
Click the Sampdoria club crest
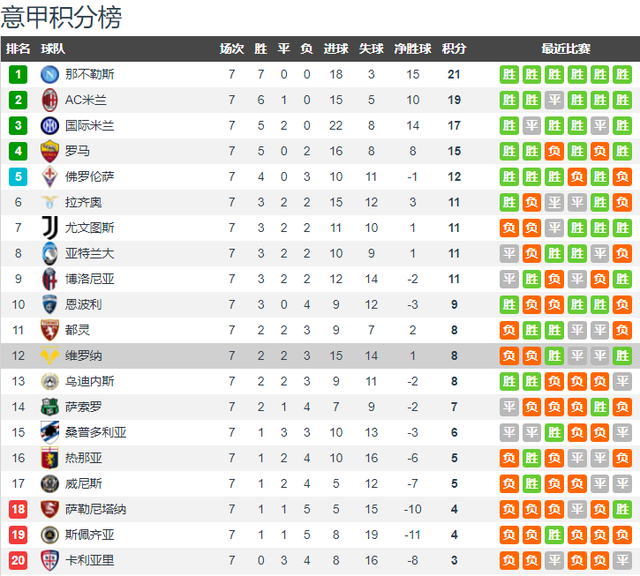click(50, 432)
